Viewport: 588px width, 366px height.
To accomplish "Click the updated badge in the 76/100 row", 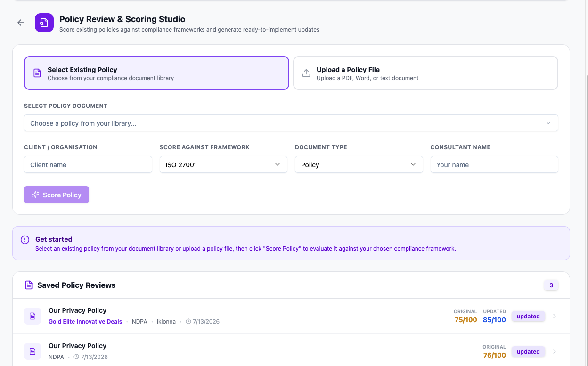I will coord(528,351).
